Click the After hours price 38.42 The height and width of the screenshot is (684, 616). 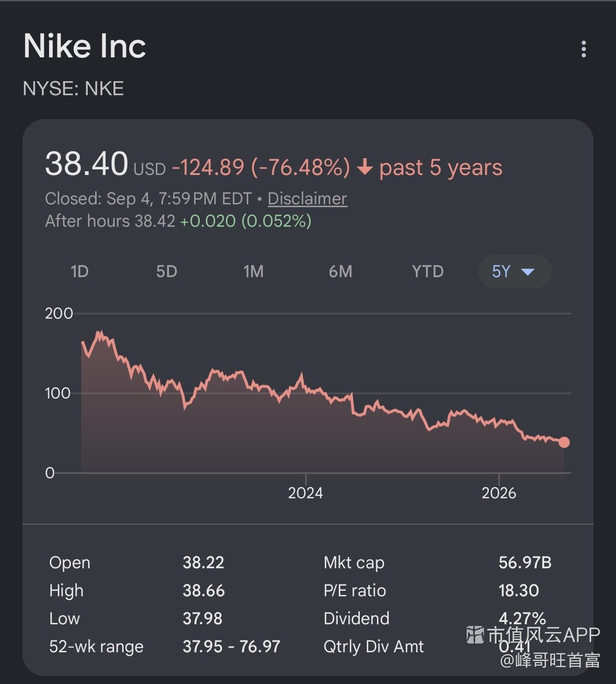point(155,221)
